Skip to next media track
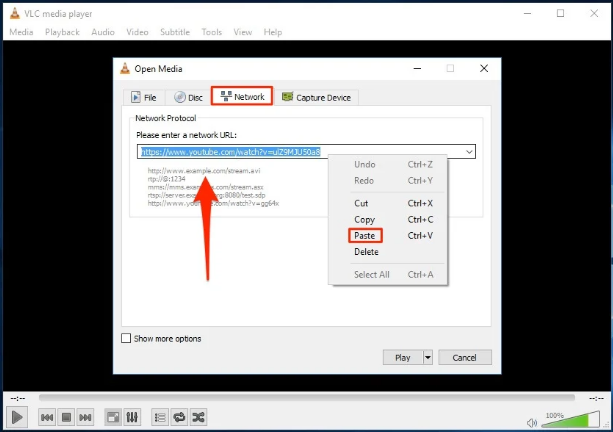Viewport: 613px width, 432px height. [85, 418]
